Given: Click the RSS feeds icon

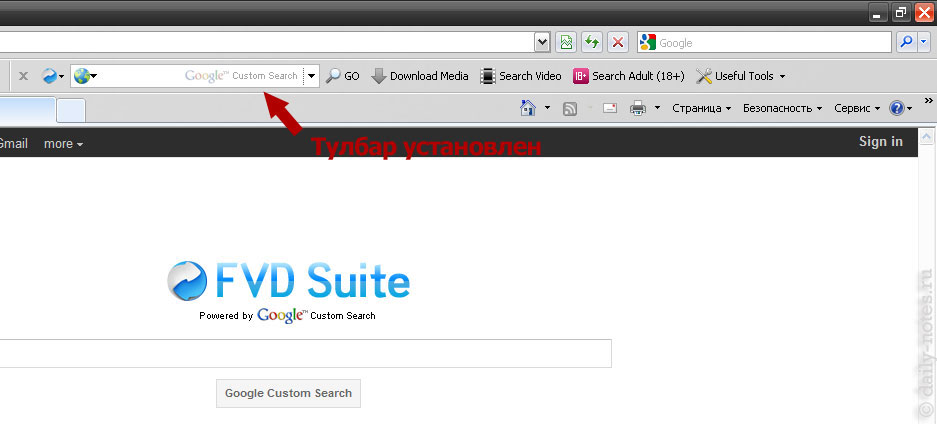Looking at the screenshot, I should [570, 108].
